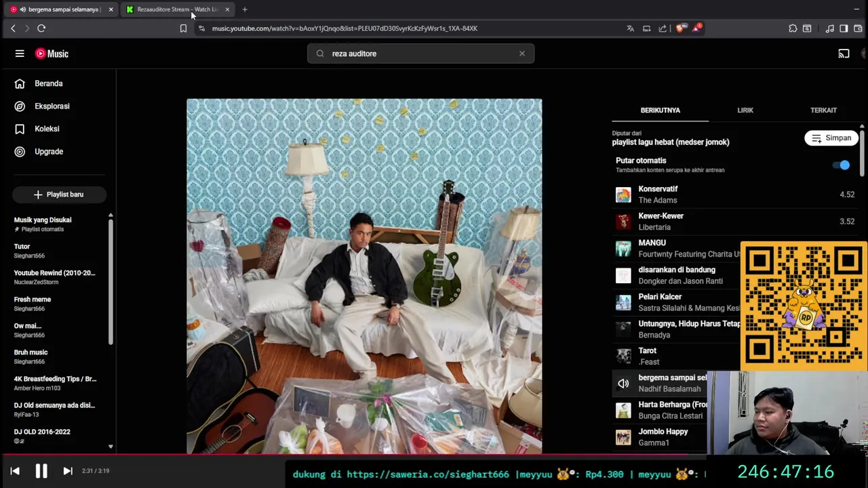This screenshot has width=868, height=488.
Task: Click the browser address bar URL
Action: click(x=344, y=28)
